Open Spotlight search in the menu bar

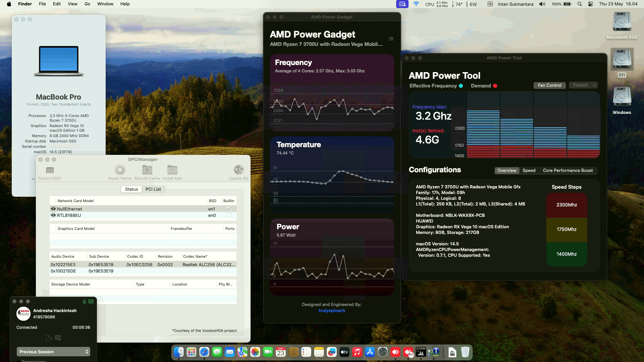[580, 4]
